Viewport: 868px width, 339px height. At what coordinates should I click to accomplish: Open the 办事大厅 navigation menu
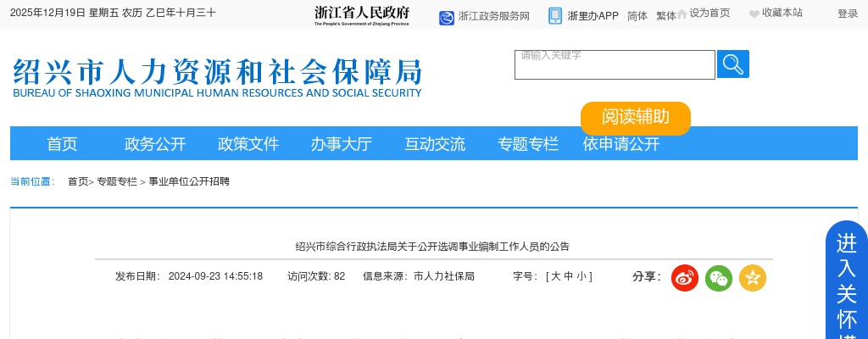pyautogui.click(x=342, y=144)
